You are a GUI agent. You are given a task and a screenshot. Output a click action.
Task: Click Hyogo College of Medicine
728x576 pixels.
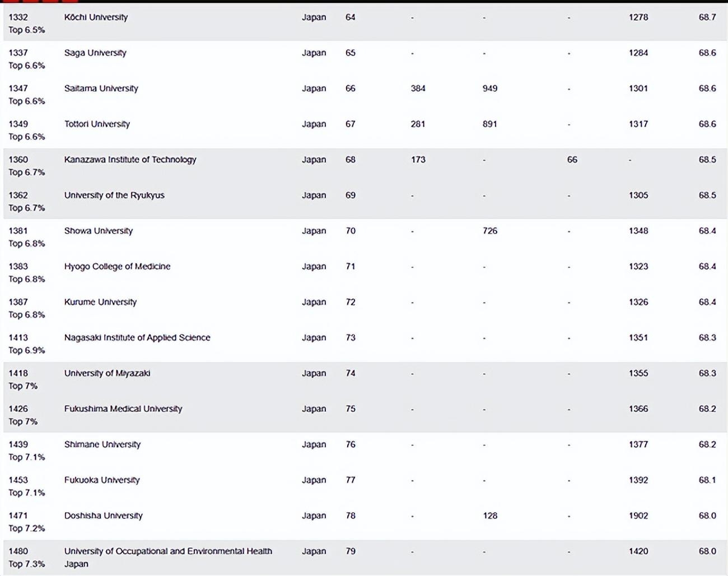point(117,267)
